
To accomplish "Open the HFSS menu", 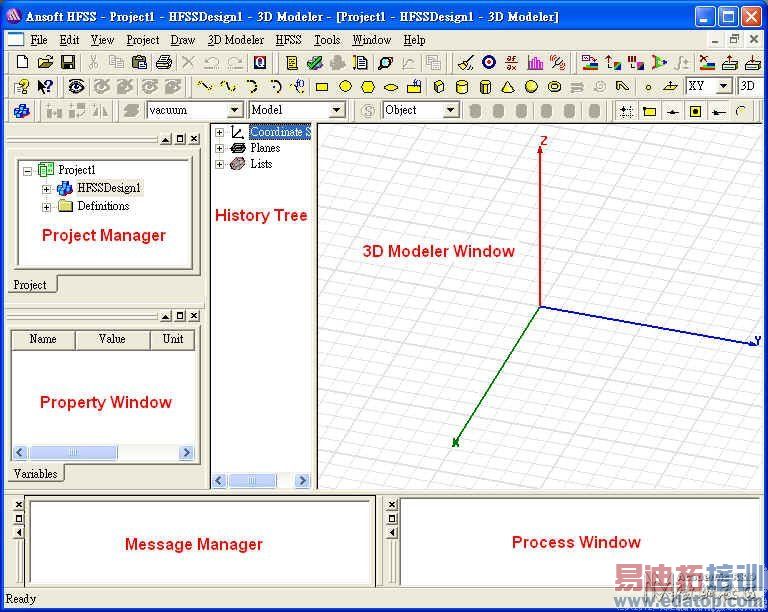I will point(288,40).
